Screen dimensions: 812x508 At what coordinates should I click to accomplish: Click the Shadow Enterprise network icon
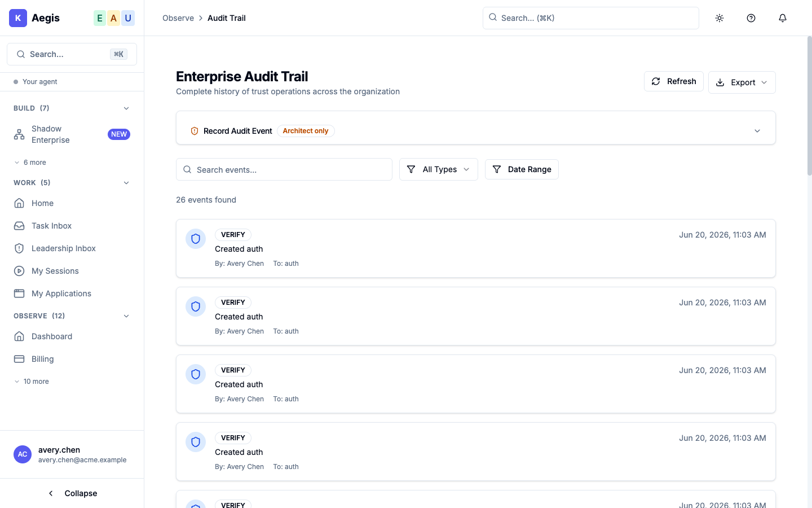tap(19, 134)
